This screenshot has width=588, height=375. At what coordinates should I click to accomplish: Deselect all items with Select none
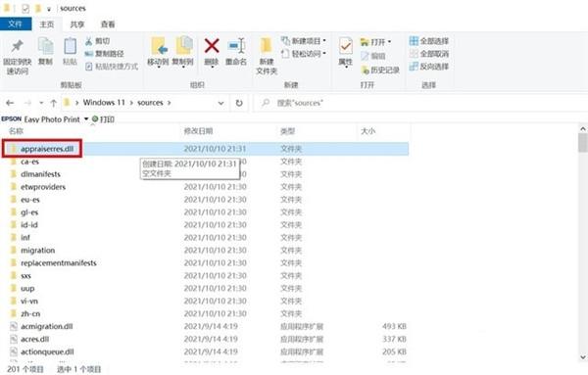(x=429, y=54)
